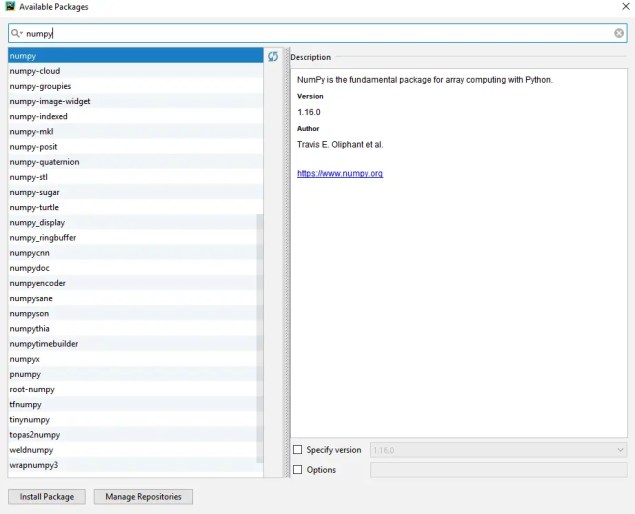Clear the search field with X icon
The height and width of the screenshot is (514, 635).
point(619,33)
